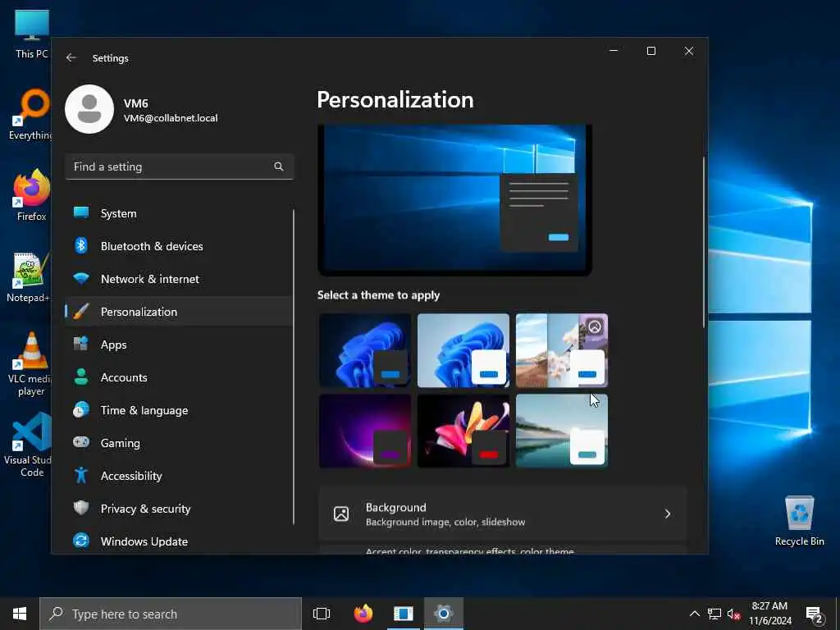Click the Settings gear taskbar icon
840x630 pixels.
(x=444, y=614)
